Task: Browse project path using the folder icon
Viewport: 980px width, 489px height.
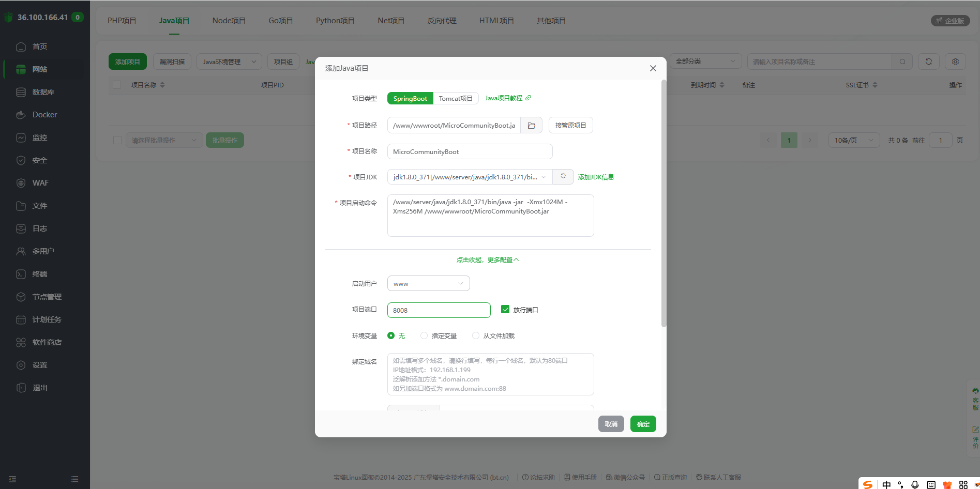Action: coord(531,125)
